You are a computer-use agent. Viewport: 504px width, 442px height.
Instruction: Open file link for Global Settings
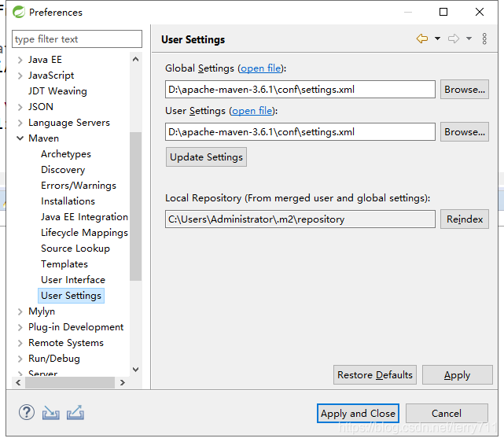pyautogui.click(x=262, y=68)
